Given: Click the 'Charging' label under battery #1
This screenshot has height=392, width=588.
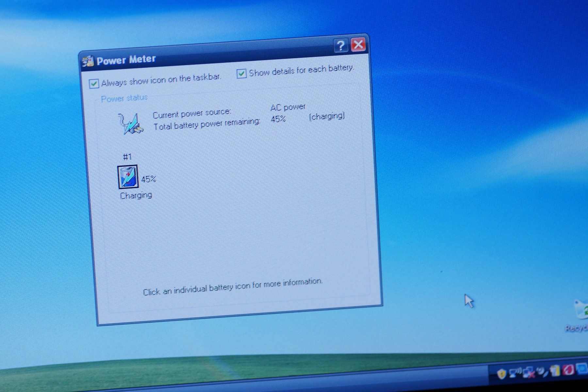Looking at the screenshot, I should pos(136,195).
